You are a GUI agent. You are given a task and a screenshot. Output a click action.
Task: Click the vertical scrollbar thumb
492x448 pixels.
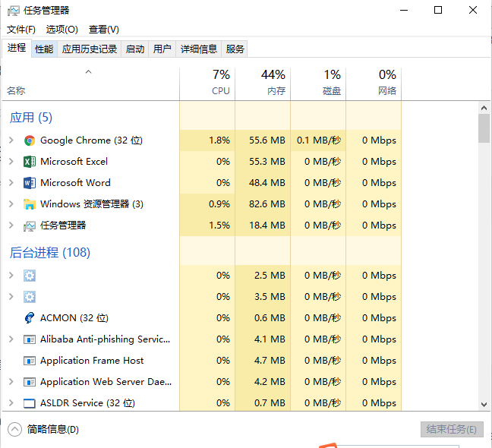click(484, 128)
